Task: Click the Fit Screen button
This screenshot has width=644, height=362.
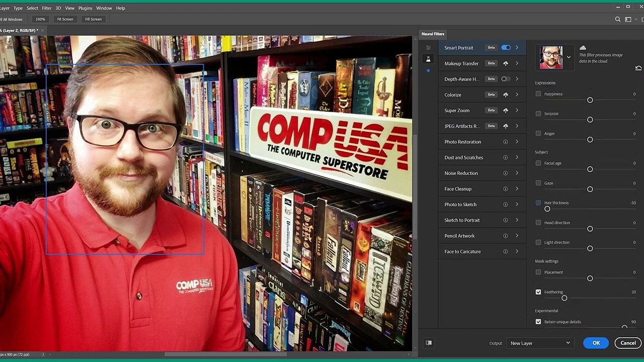Action: coord(65,19)
